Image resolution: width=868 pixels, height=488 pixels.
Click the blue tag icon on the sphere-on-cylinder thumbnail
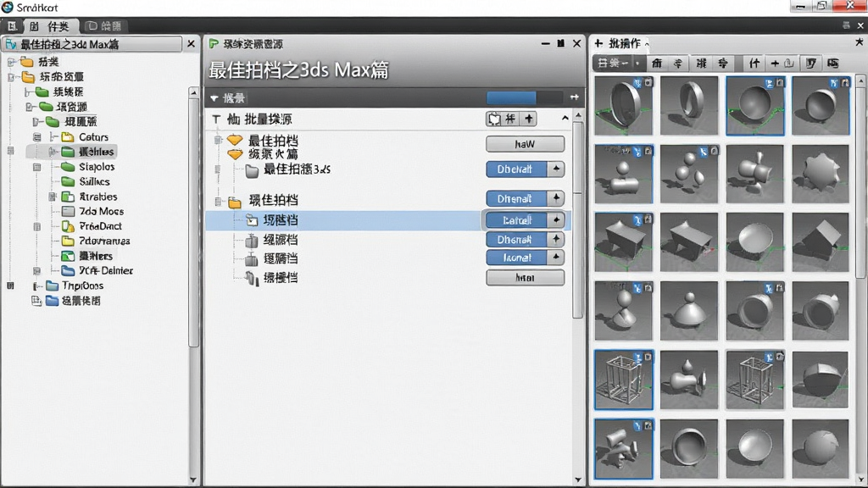pyautogui.click(x=637, y=151)
